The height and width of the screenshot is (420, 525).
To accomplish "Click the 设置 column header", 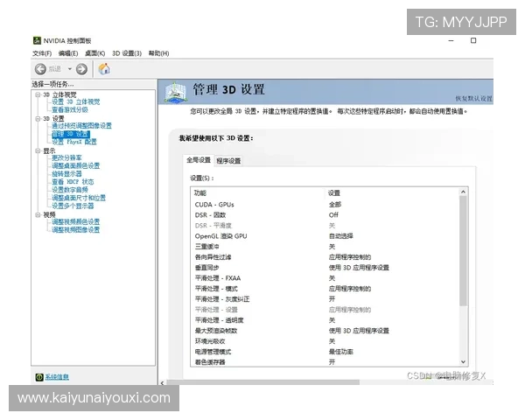I will [x=334, y=192].
